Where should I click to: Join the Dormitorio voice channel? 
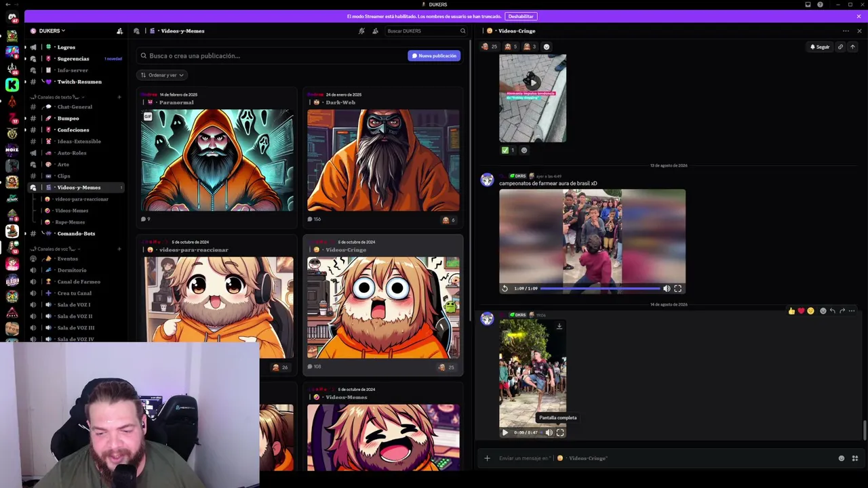(71, 270)
